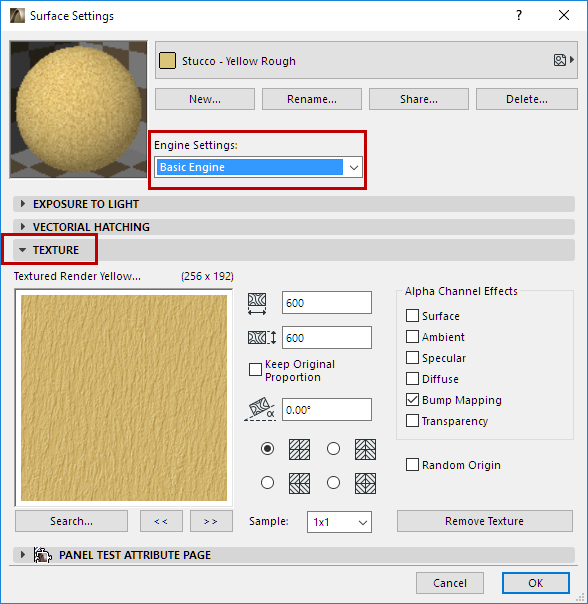The height and width of the screenshot is (604, 588).
Task: Expand the Vectorial Hatching panel
Action: pos(294,227)
